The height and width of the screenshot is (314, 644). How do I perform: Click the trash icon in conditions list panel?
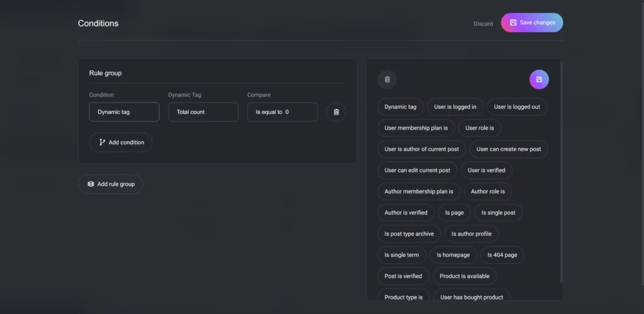387,79
